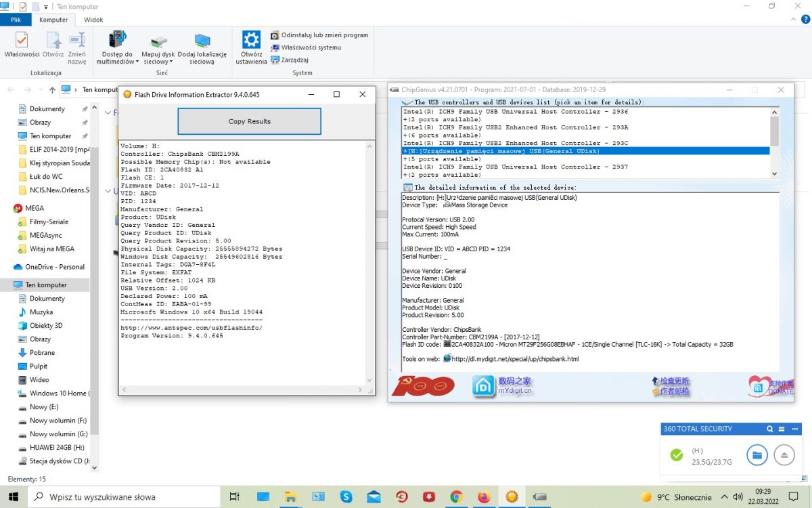Go up one folder level arrow
The image size is (812, 508).
point(52,89)
